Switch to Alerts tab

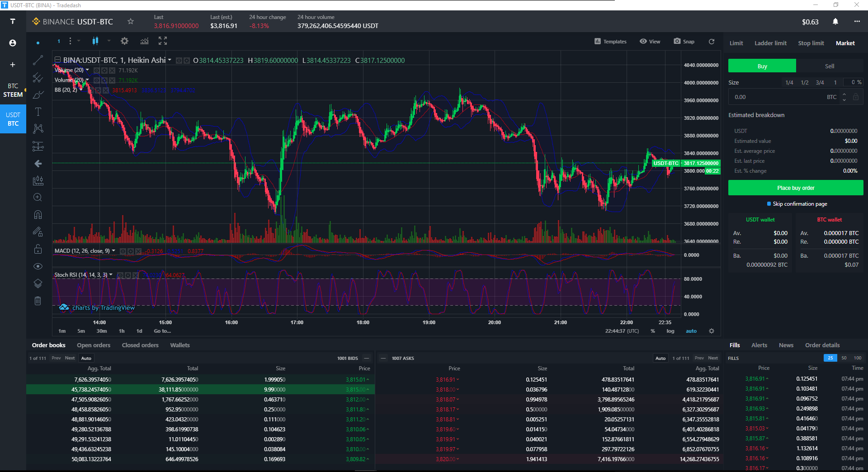coord(759,345)
